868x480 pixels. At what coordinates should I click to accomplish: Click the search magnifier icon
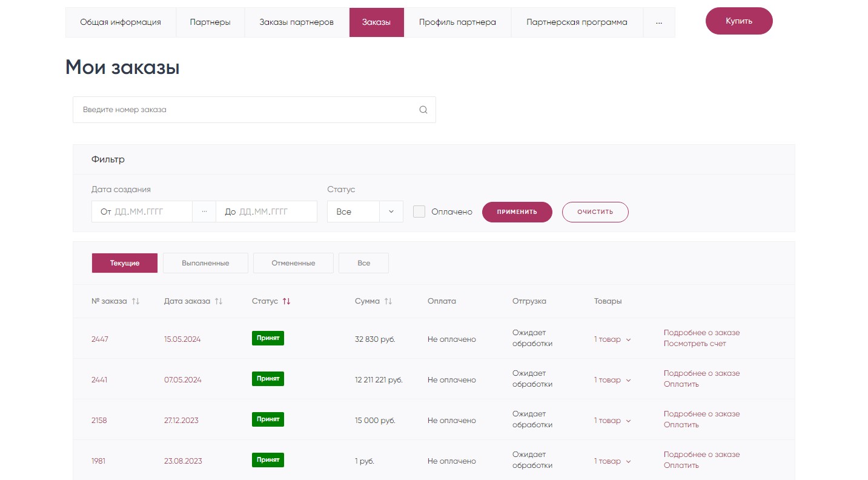423,110
